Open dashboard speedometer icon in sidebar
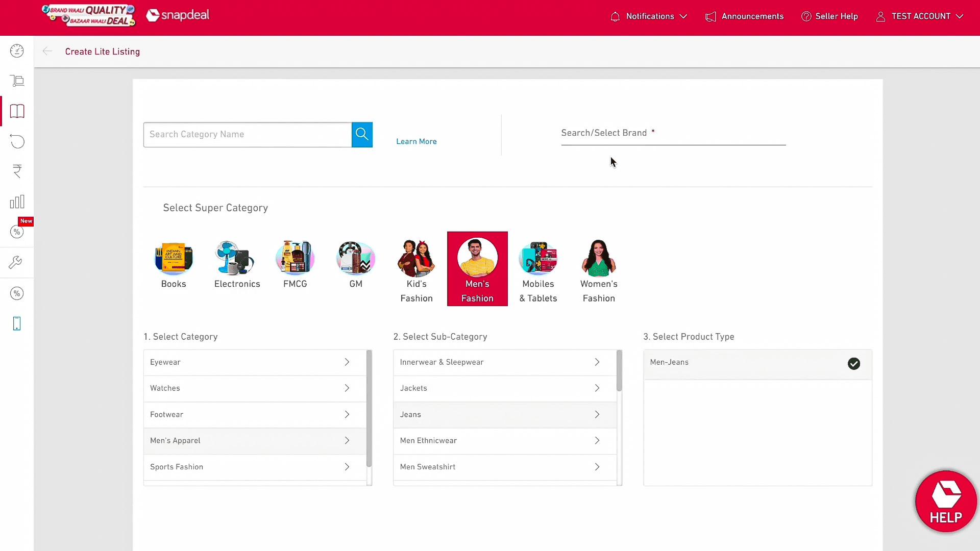The height and width of the screenshot is (551, 980). 17,51
